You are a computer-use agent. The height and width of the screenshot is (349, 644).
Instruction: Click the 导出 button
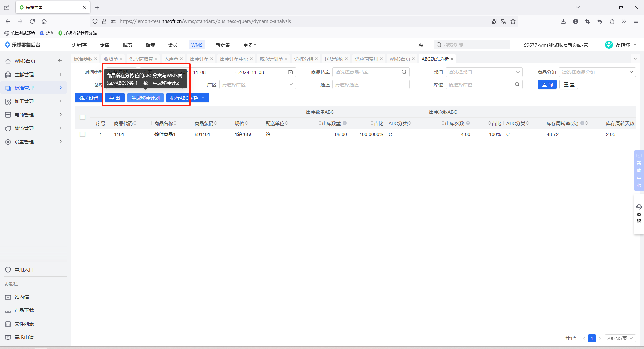pyautogui.click(x=115, y=98)
